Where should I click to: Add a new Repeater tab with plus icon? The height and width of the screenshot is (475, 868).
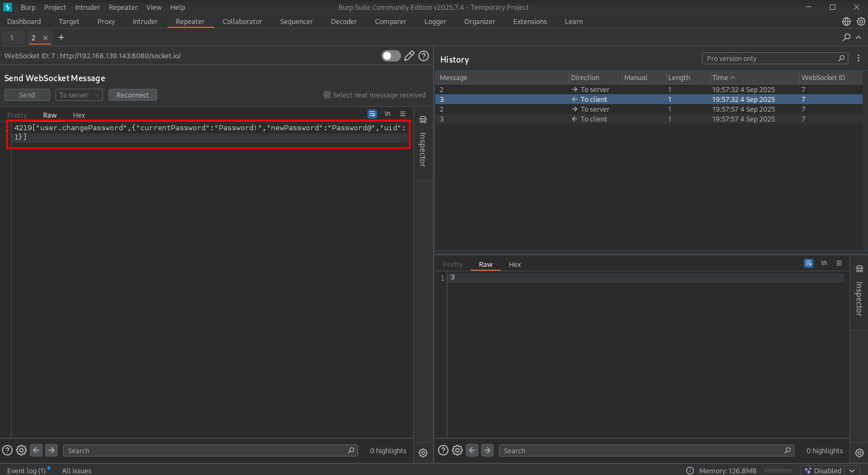coord(61,38)
